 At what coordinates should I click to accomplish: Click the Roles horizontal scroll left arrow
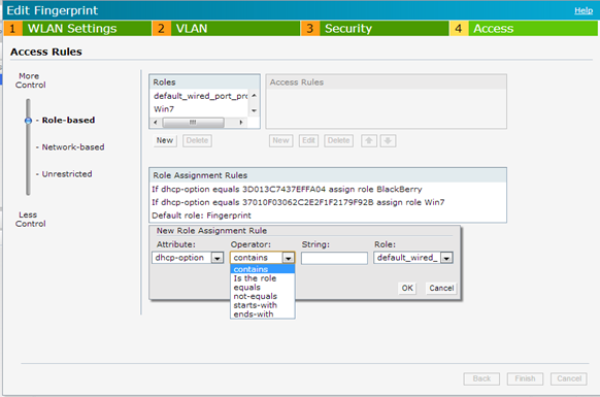pyautogui.click(x=155, y=123)
